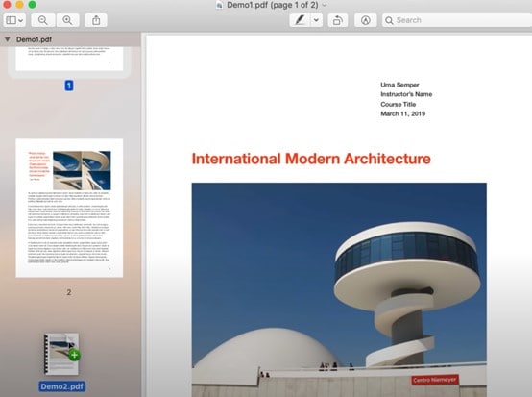Rotate the page with the rotate icon
This screenshot has height=397, width=532.
pos(338,20)
